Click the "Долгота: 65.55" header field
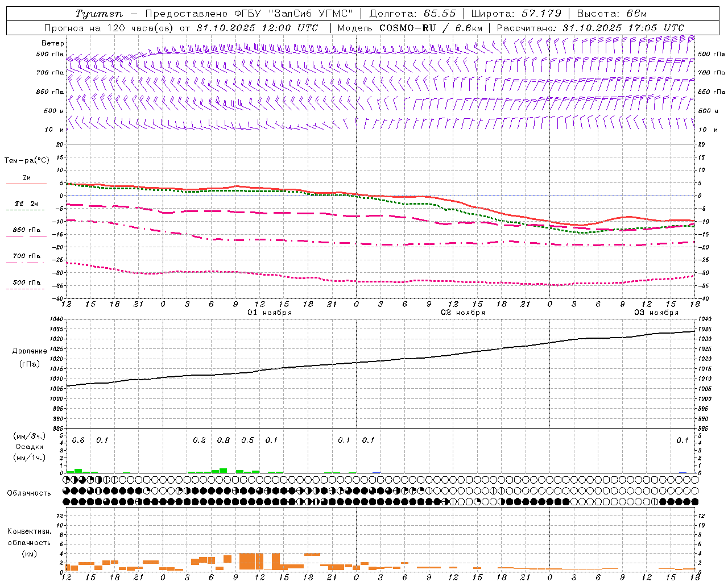728x582 pixels. coord(413,14)
